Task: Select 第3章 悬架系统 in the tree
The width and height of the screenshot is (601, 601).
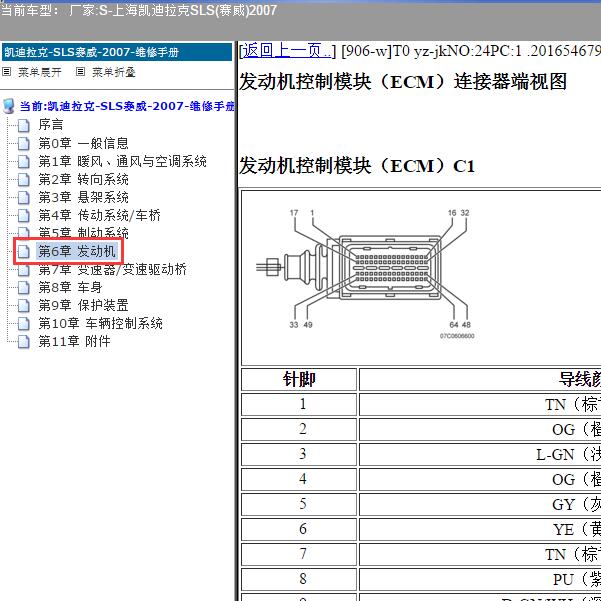Action: coord(83,197)
